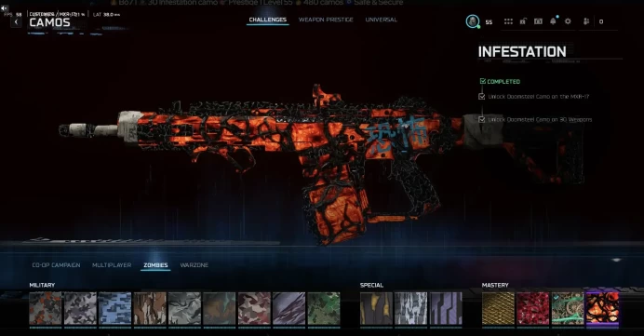Select the grey-and-black Military camo

(x=80, y=309)
